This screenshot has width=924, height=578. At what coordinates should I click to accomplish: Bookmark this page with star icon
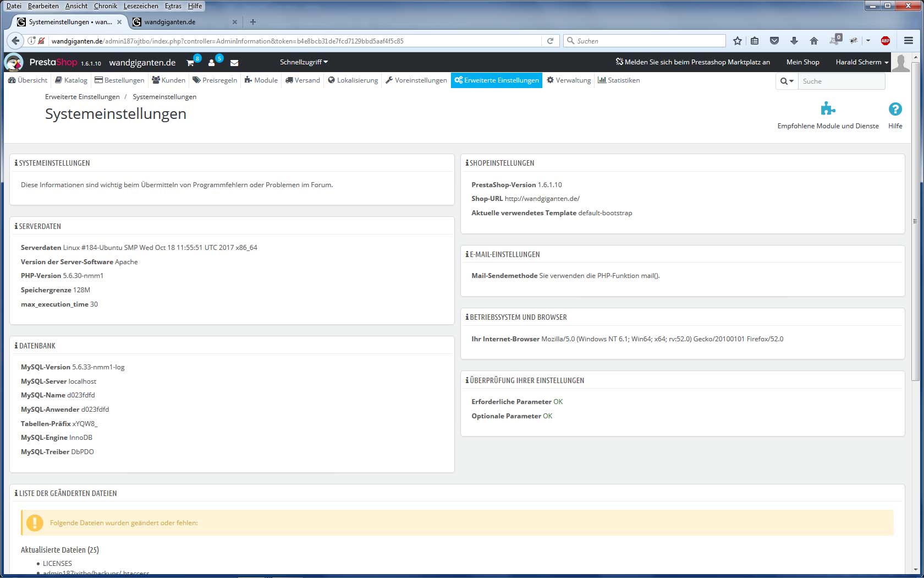(x=738, y=41)
